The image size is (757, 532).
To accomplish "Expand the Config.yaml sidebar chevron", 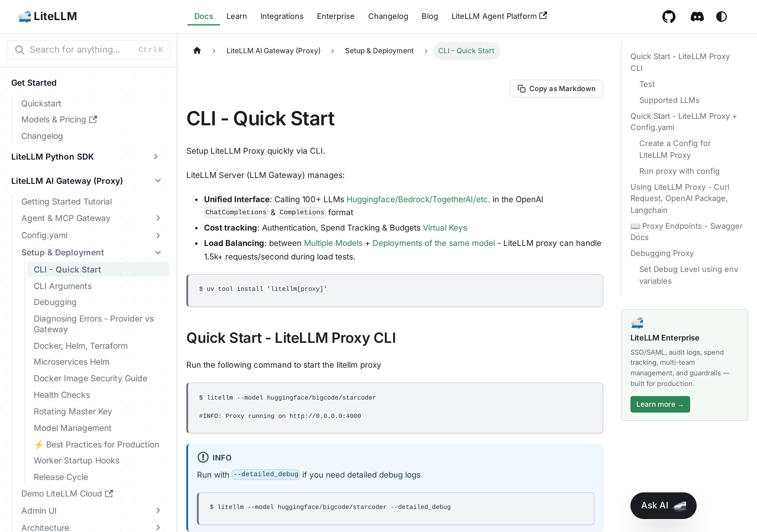I will click(x=158, y=235).
